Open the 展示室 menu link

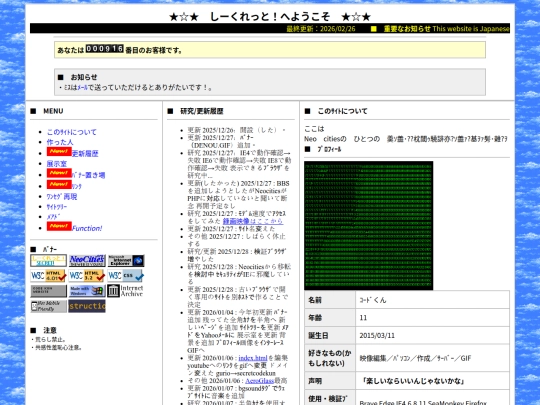point(57,164)
